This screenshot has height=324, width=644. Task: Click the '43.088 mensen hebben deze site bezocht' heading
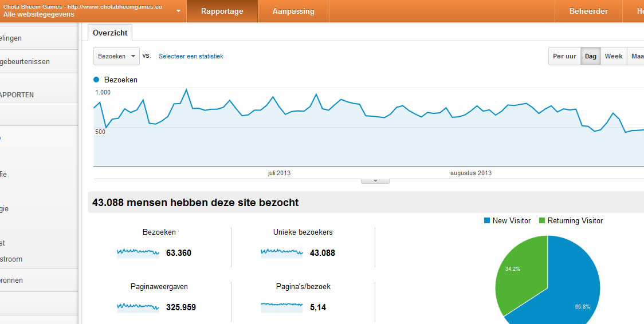pyautogui.click(x=195, y=203)
